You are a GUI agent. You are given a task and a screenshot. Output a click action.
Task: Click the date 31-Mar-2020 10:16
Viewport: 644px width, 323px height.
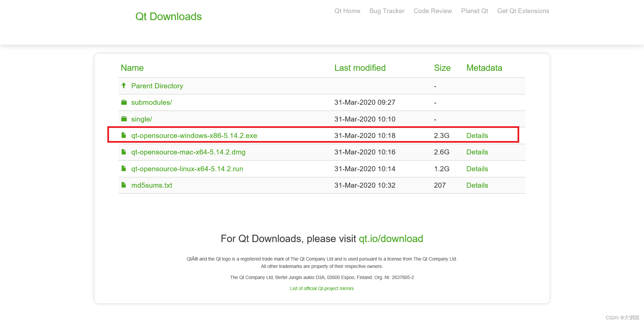coord(365,152)
